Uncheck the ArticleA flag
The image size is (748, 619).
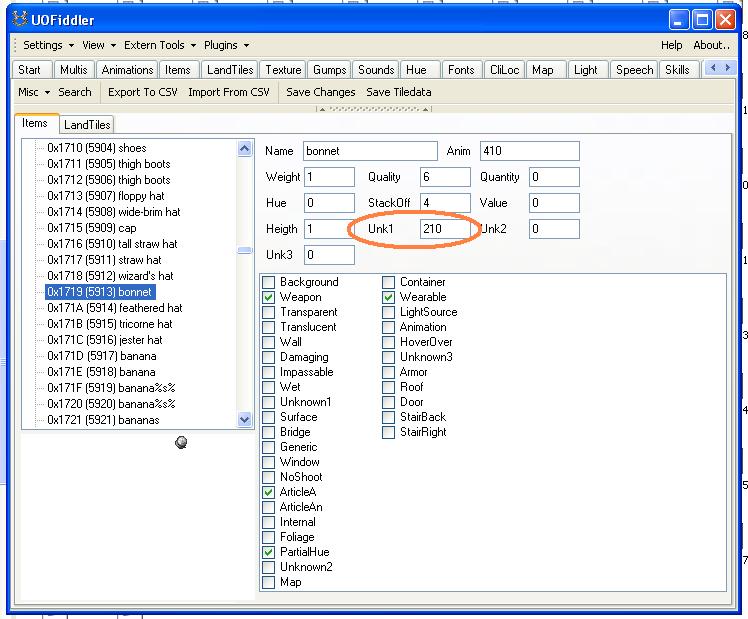pyautogui.click(x=269, y=492)
